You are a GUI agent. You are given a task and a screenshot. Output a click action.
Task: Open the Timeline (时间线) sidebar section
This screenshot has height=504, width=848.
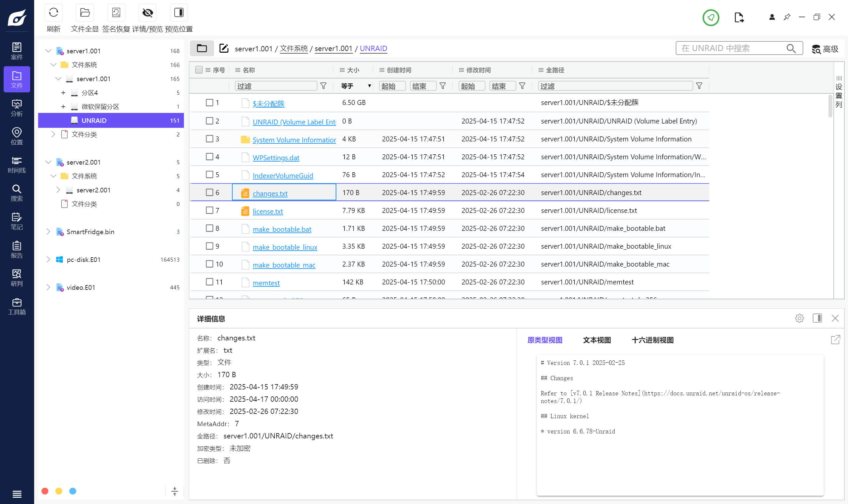click(x=17, y=164)
